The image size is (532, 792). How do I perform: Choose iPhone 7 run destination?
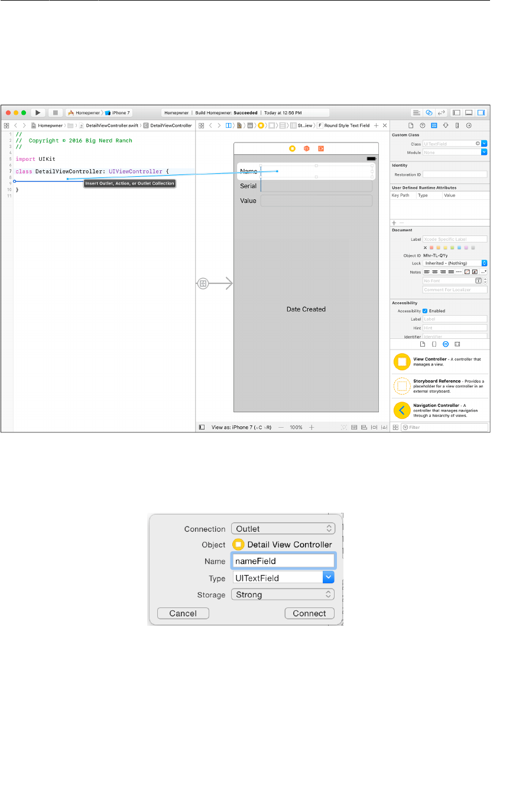pos(118,112)
